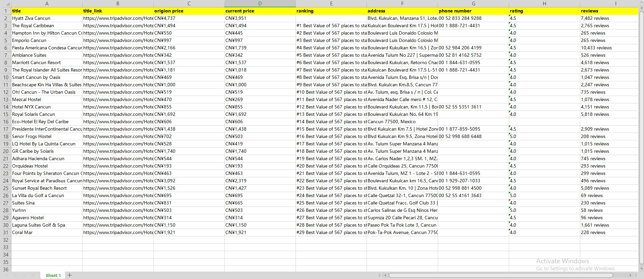Select the '5,818 reviews' cell

(609, 114)
